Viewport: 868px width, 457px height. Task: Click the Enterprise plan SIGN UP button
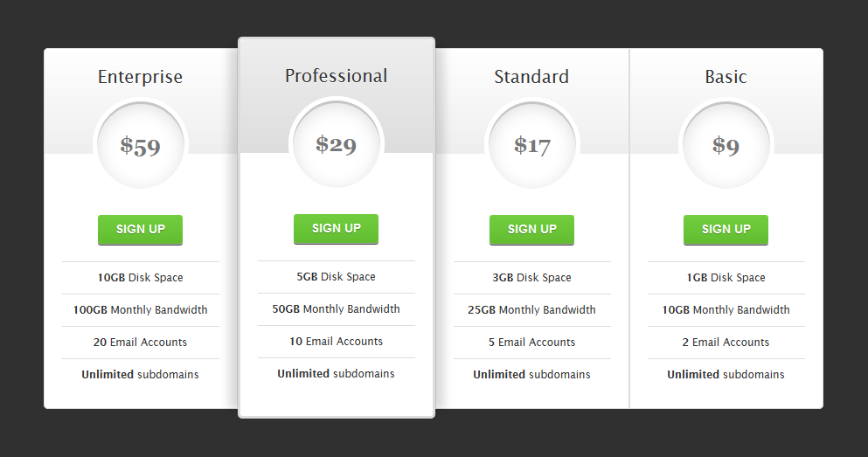tap(140, 230)
